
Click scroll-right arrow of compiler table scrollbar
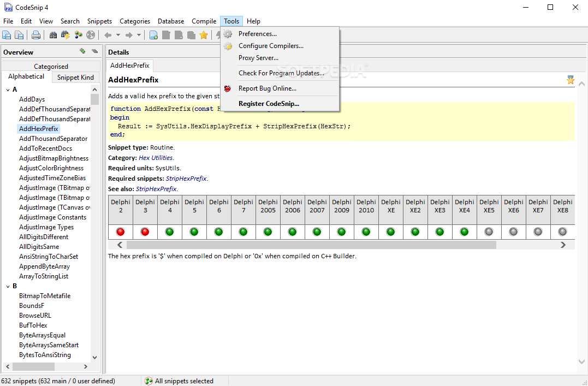coord(563,245)
